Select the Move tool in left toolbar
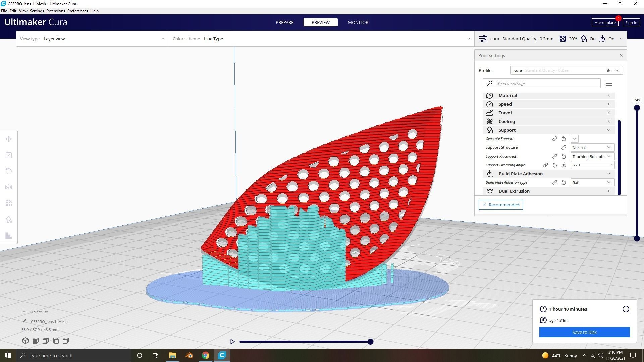Screen dimensions: 644x362 [9, 139]
